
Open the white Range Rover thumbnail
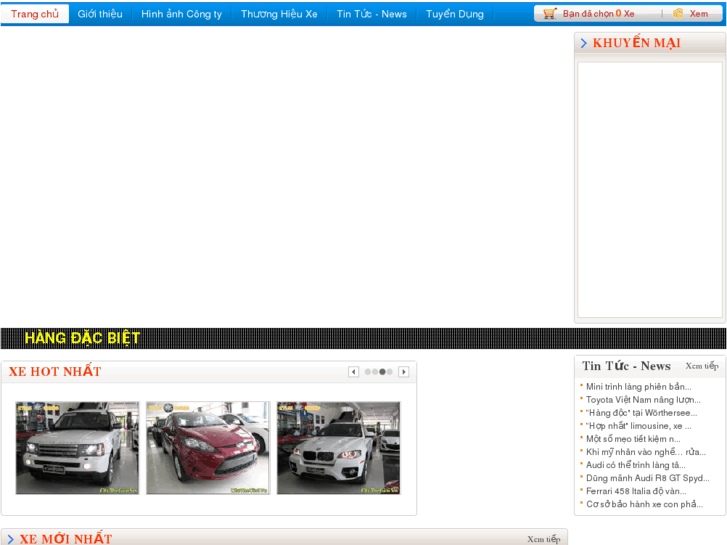coord(77,448)
